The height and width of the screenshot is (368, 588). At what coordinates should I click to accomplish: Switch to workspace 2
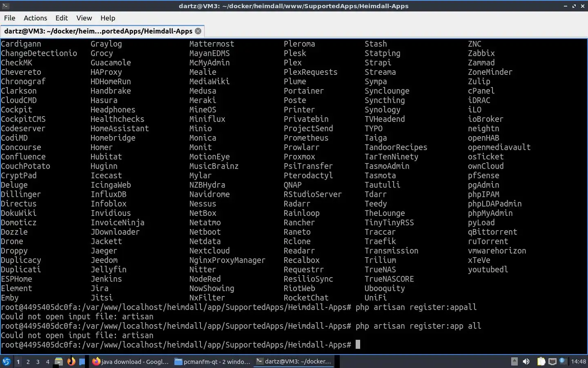click(x=28, y=361)
